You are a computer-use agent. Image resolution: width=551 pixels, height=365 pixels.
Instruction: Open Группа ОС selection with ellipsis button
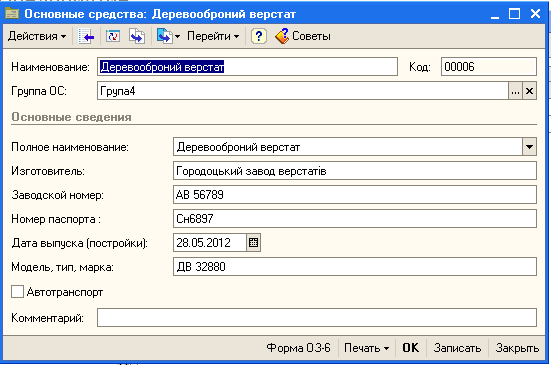pos(515,91)
